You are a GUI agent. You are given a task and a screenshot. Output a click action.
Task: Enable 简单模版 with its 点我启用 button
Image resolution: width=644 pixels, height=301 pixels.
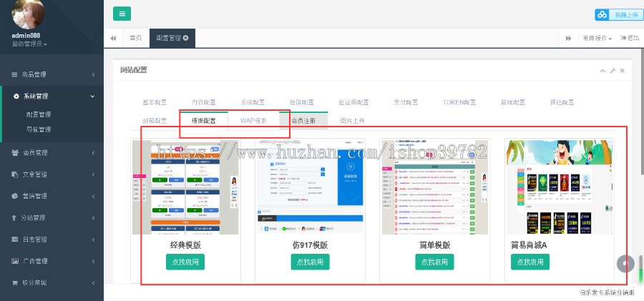pyautogui.click(x=434, y=262)
